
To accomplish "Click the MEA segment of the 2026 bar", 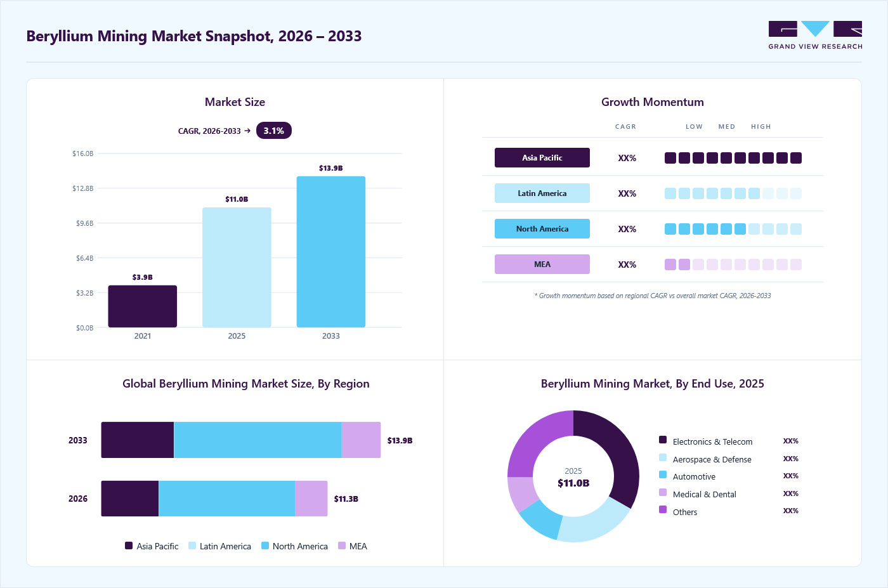I will 311,499.
